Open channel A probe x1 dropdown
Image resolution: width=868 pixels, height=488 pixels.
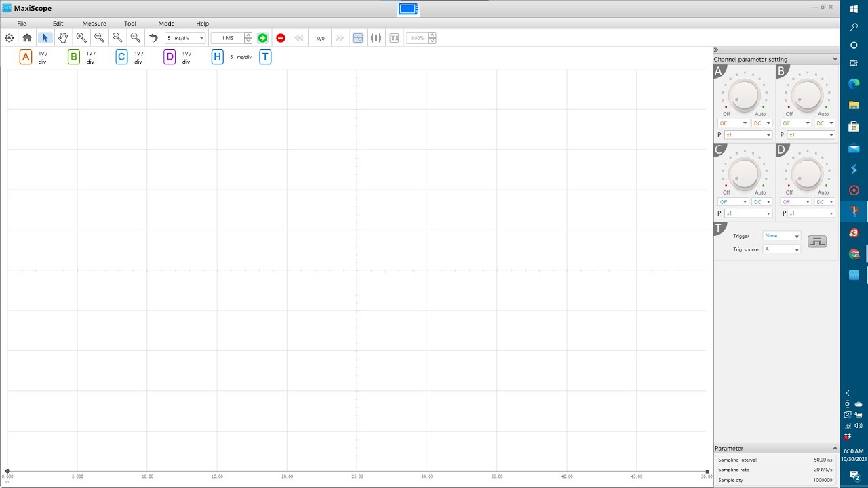point(748,135)
